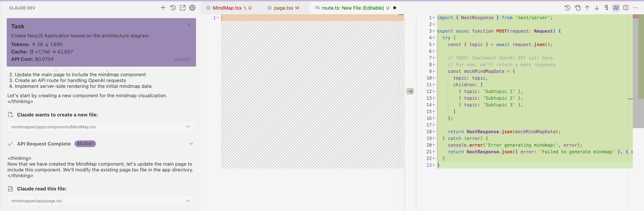Click the new file icon beside 'Claude wants to create'
This screenshot has width=644, height=211.
(10, 115)
